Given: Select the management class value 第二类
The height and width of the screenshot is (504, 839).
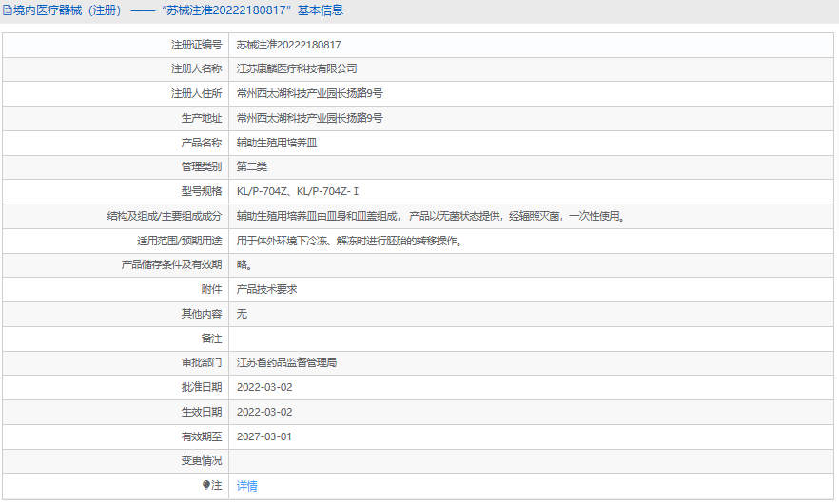Looking at the screenshot, I should click(x=252, y=167).
